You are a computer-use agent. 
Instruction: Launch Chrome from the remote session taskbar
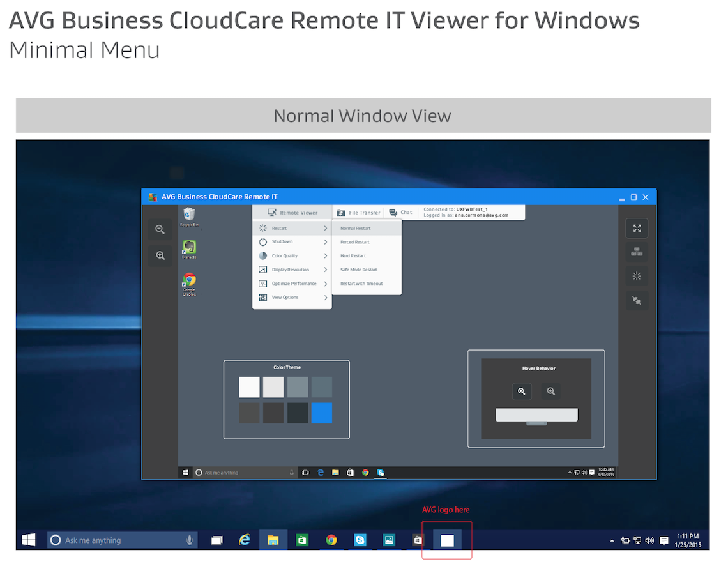click(x=365, y=473)
